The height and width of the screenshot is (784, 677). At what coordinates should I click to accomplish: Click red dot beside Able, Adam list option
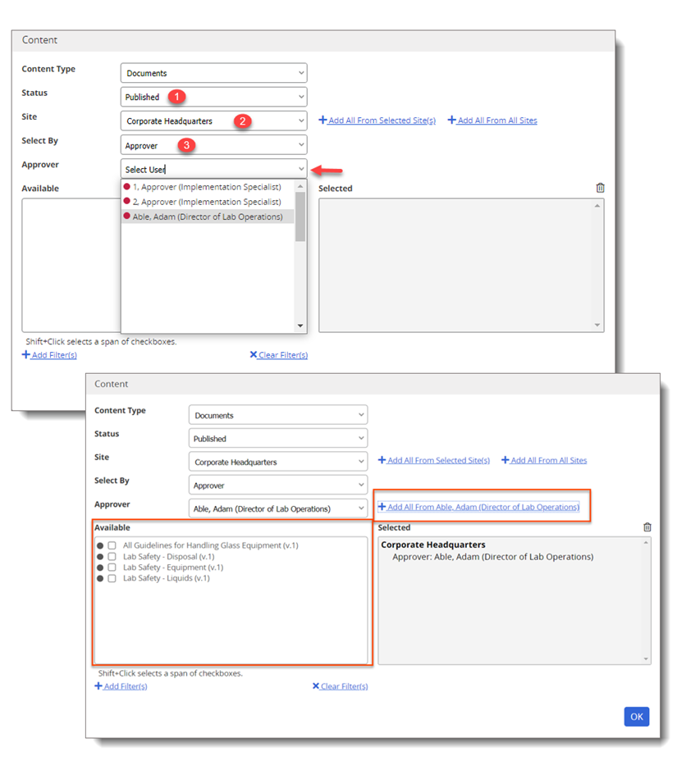(x=127, y=217)
